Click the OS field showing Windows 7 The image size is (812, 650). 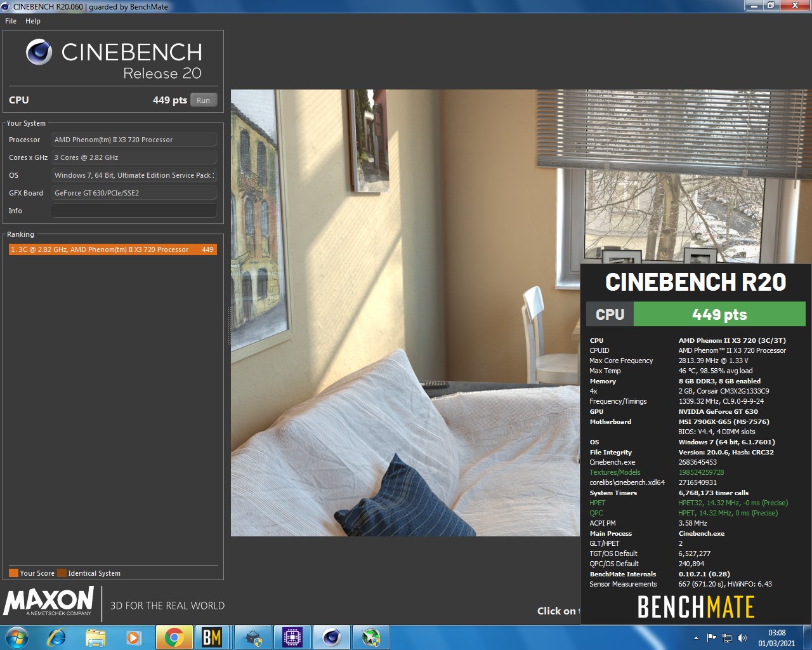pyautogui.click(x=134, y=175)
